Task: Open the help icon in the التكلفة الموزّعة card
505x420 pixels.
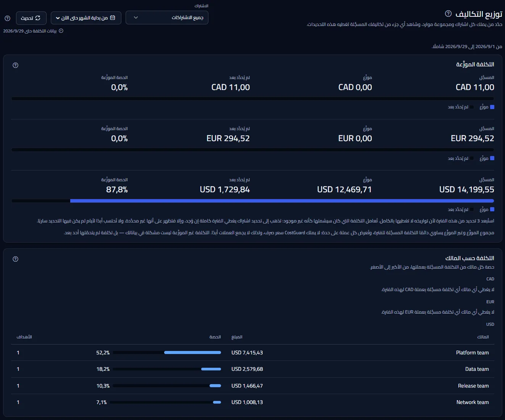Action: pyautogui.click(x=16, y=65)
